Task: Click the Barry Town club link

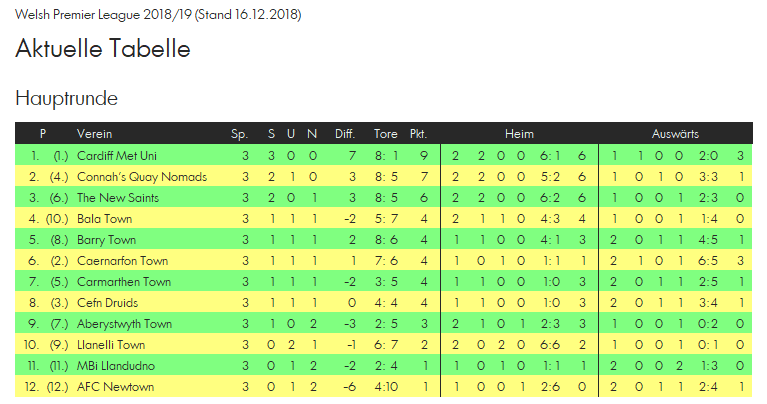Action: 107,240
